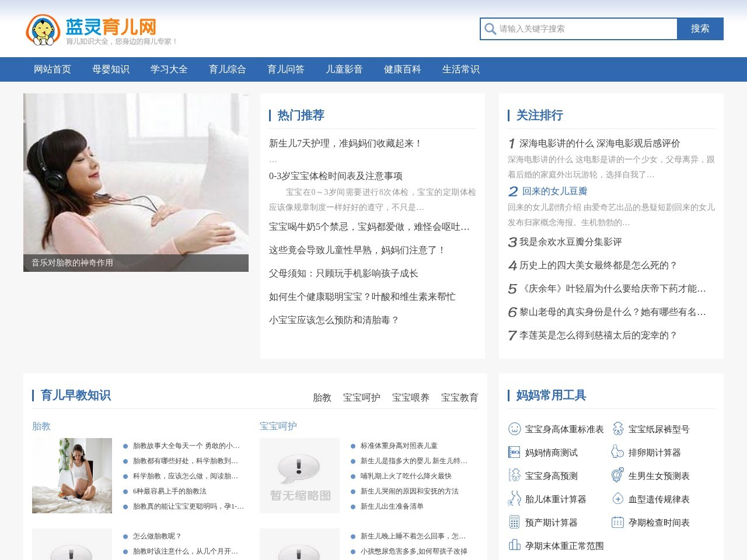
Task: Click the 妈妈情商测试 icon
Action: (514, 452)
